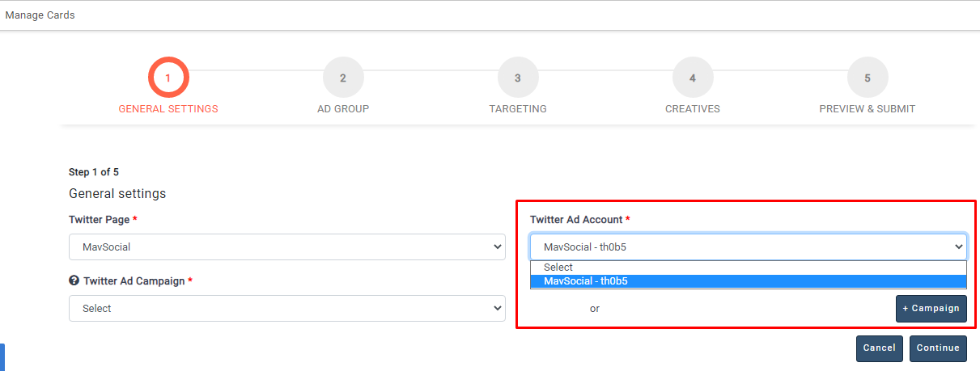980x371 pixels.
Task: Click the help icon beside Twitter Ad Campaign
Action: point(74,280)
